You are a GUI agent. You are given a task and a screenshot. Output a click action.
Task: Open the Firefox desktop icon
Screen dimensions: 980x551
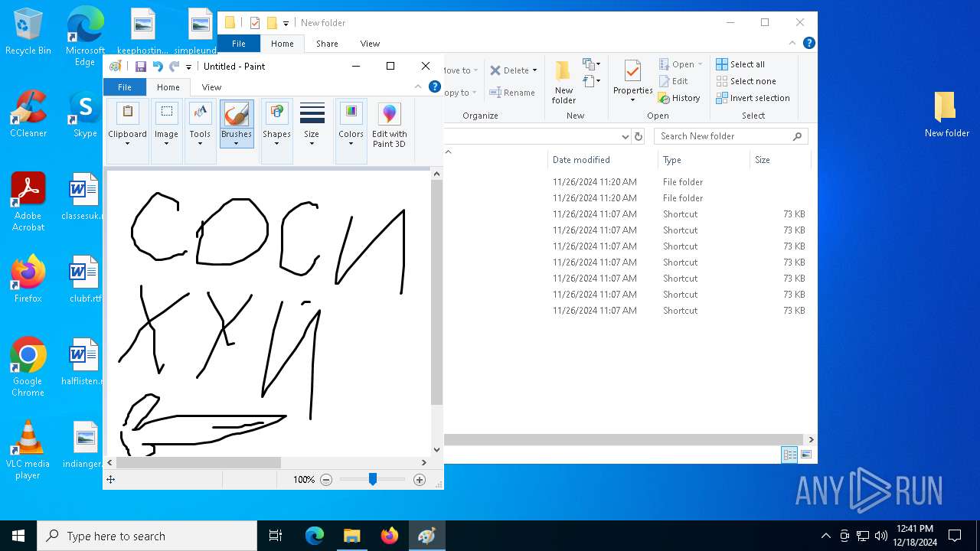point(28,279)
